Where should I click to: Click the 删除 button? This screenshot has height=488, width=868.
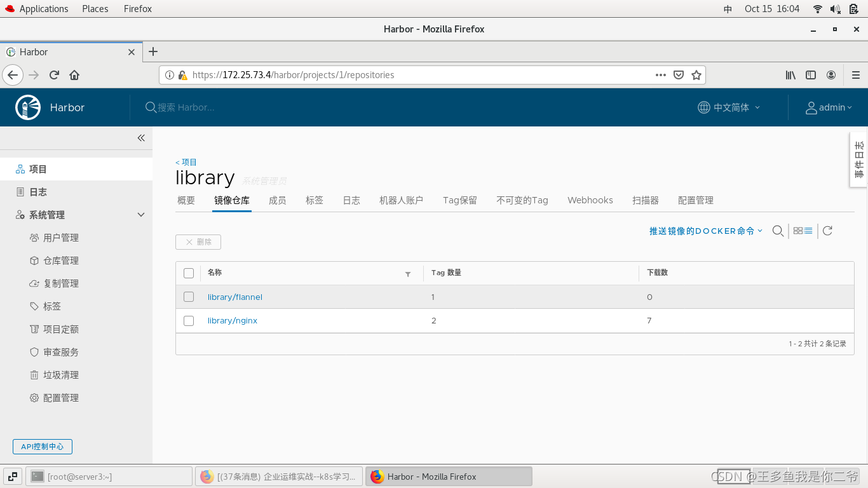198,242
